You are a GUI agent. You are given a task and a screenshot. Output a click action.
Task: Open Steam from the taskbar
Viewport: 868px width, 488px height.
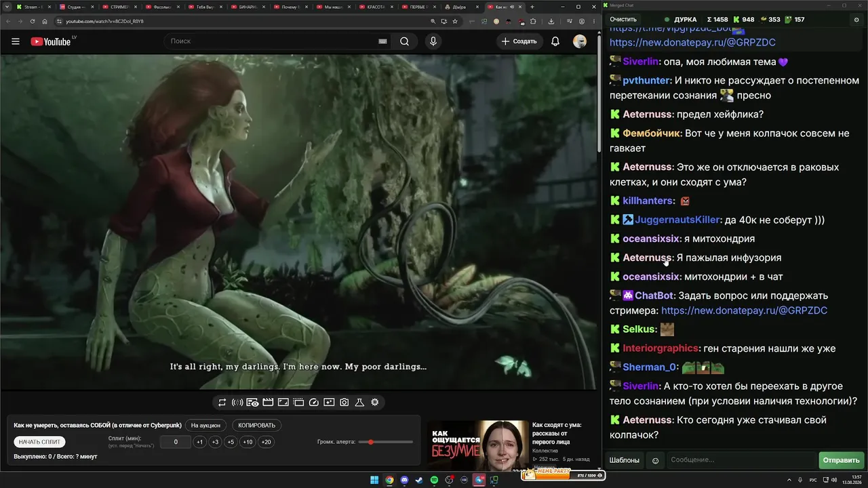tap(420, 481)
